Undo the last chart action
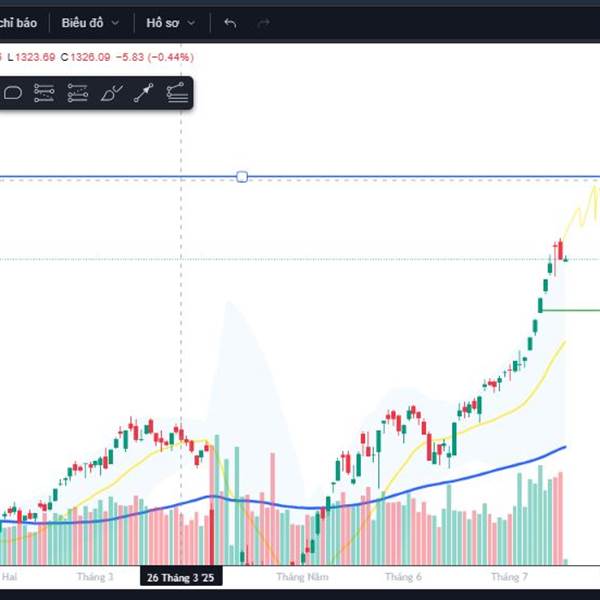The width and height of the screenshot is (600, 600). (x=230, y=23)
